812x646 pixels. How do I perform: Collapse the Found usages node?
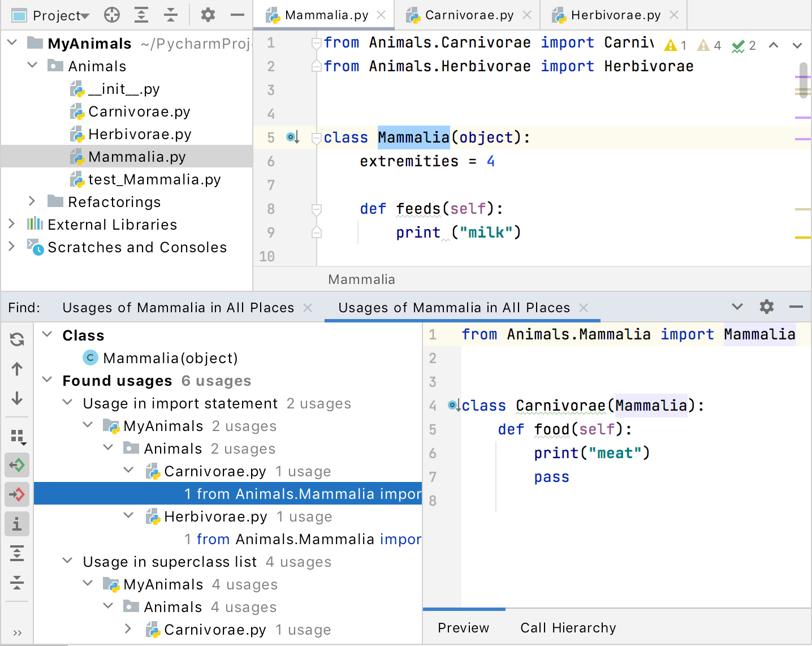point(47,380)
